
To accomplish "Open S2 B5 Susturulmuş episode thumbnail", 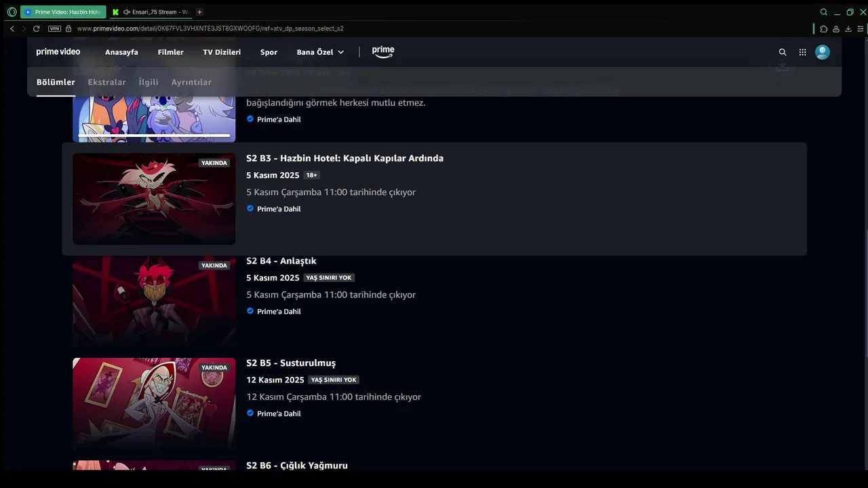I will pos(154,403).
